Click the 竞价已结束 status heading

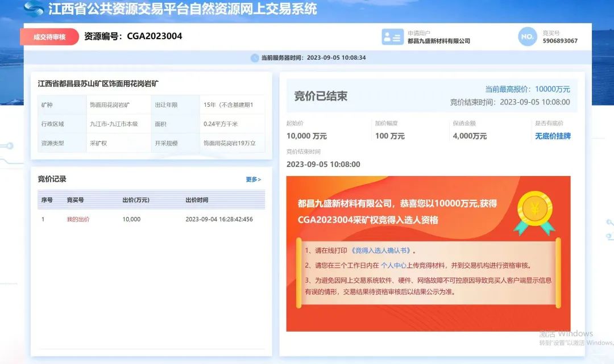coord(321,96)
